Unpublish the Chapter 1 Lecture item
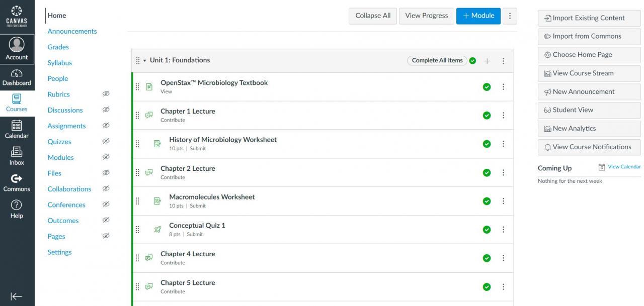 [487, 116]
